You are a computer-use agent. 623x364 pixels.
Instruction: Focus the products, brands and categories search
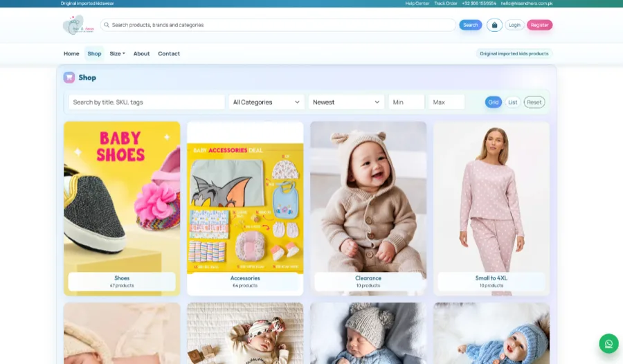(278, 25)
